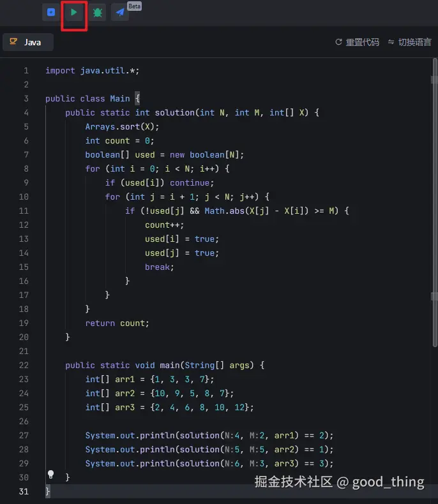
Task: Click the main method declaration
Action: pyautogui.click(x=165, y=365)
